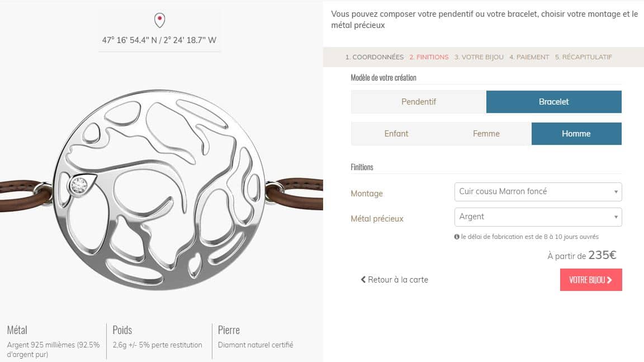Go to step 3 Votre Bijou
Viewport: 644px width, 362px height.
pyautogui.click(x=479, y=57)
